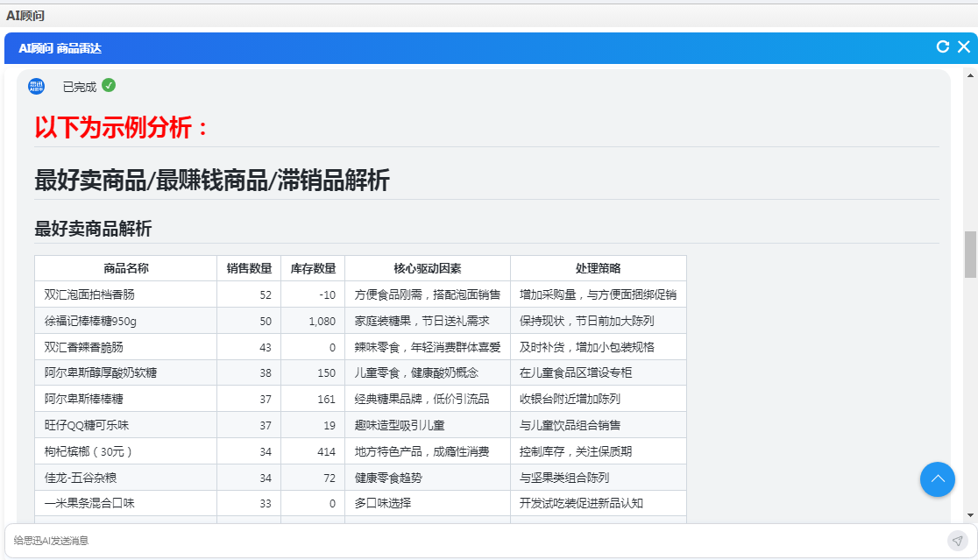
Task: Select the 双汇泡面拍档香肠 product cell
Action: (x=126, y=294)
